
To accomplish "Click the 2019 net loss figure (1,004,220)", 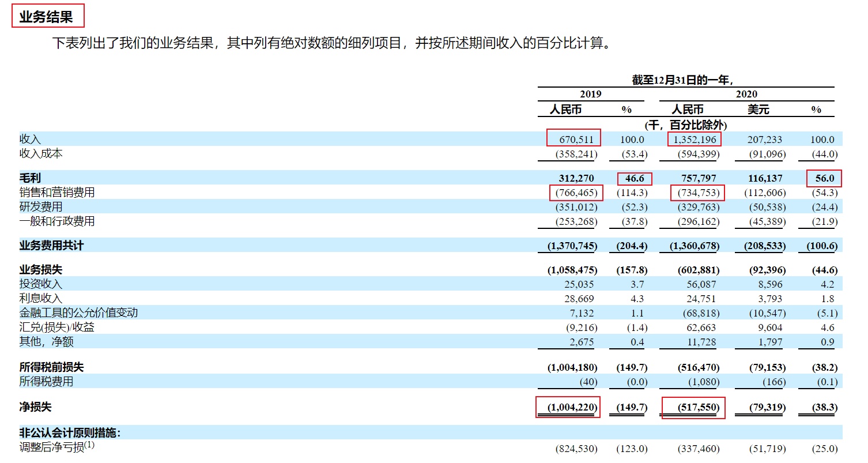I will 568,407.
